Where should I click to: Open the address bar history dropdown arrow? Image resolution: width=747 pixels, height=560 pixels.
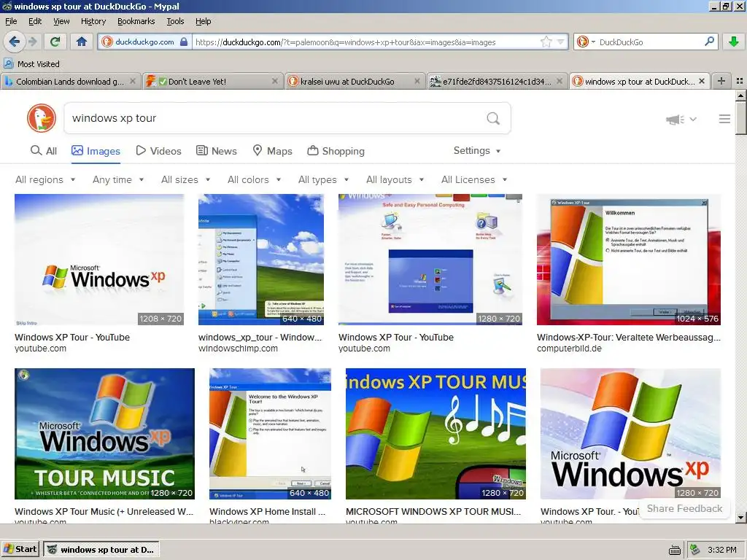[561, 42]
